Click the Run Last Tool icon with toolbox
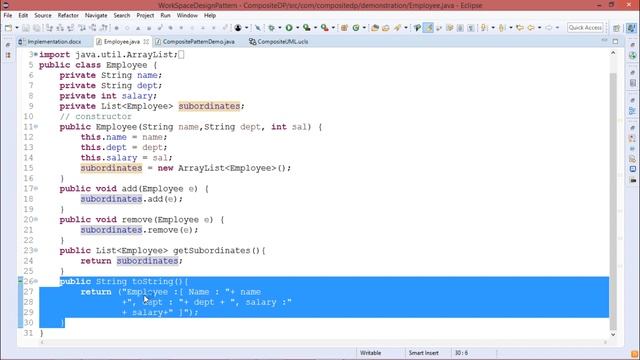640x360 pixels. point(324,28)
